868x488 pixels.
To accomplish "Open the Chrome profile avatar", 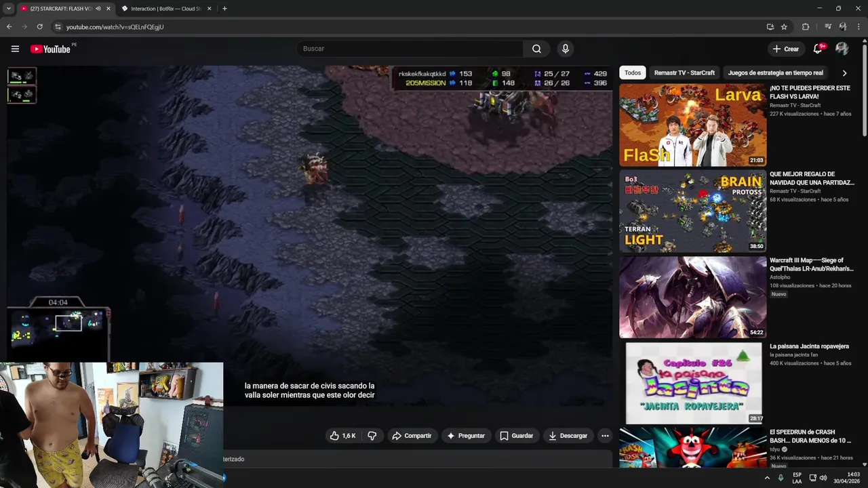I will click(x=843, y=27).
